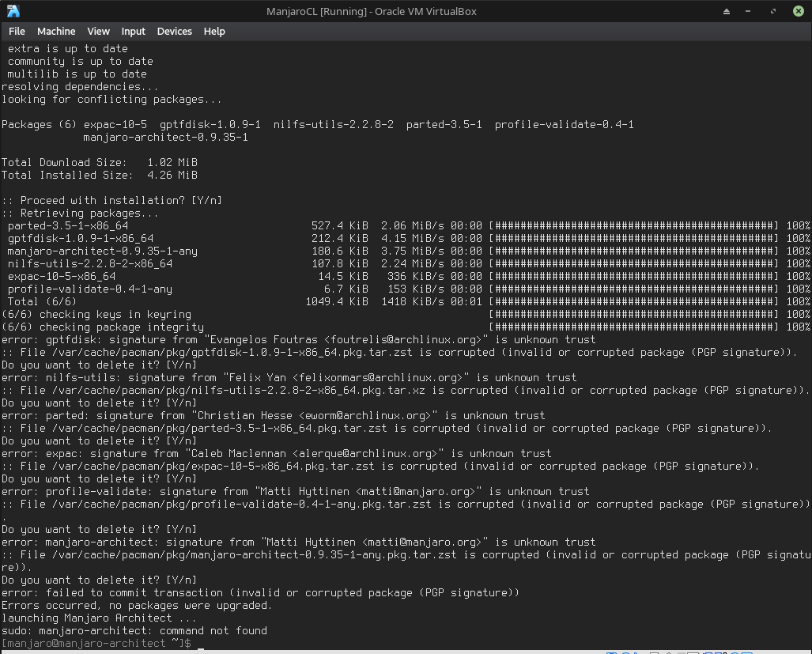The height and width of the screenshot is (654, 812).
Task: Click the path "/var/cache/pacman/pkg/gptfdisk-1.0.9-1-x86_64.pkg.tar.zst"
Action: click(232, 353)
